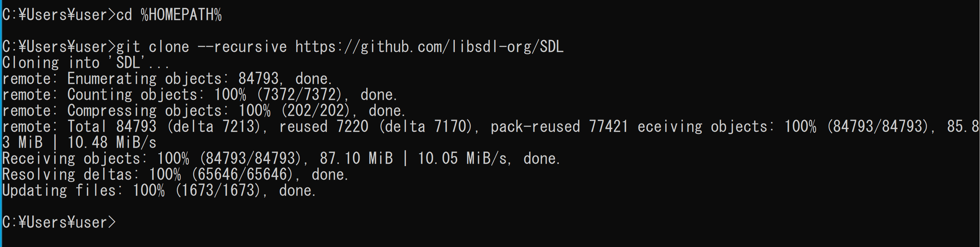980x247 pixels.
Task: Click the "pack-reused 77421" text
Action: tap(559, 127)
